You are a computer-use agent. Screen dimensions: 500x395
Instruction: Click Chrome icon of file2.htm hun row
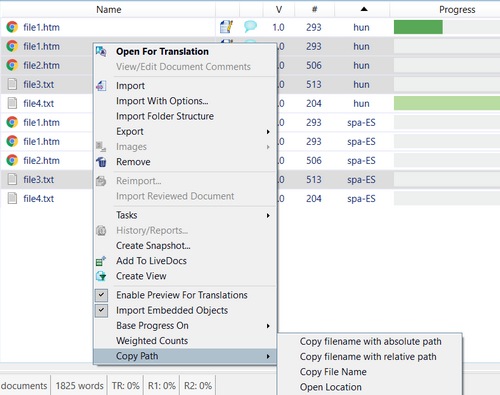12,65
